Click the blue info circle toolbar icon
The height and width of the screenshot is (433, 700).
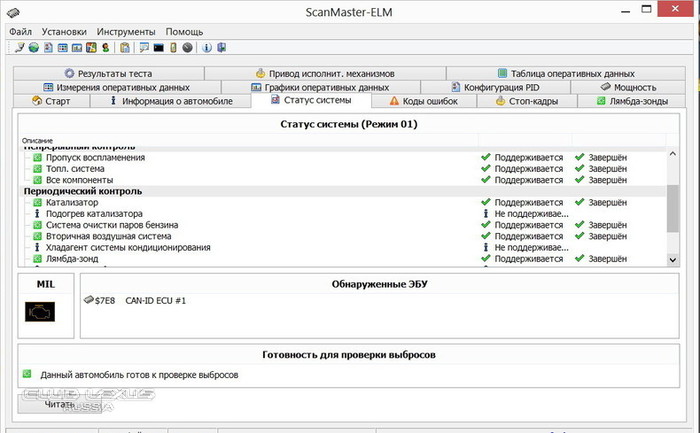coord(206,47)
